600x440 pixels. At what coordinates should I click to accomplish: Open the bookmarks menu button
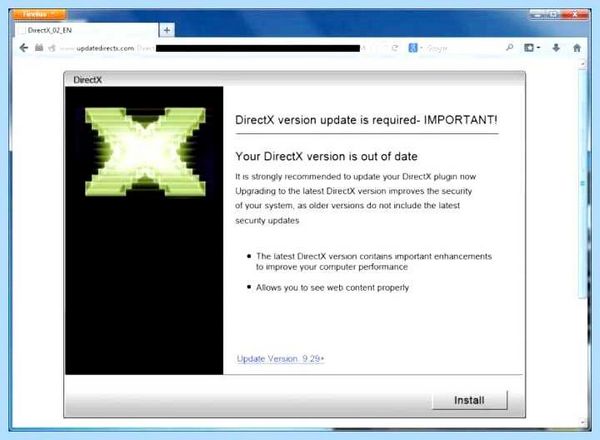(x=532, y=48)
